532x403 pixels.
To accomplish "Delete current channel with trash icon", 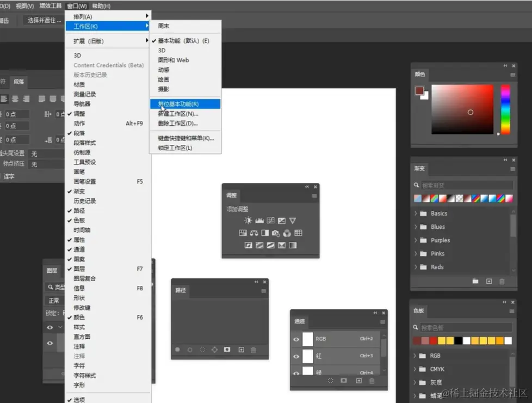I will coord(372,380).
